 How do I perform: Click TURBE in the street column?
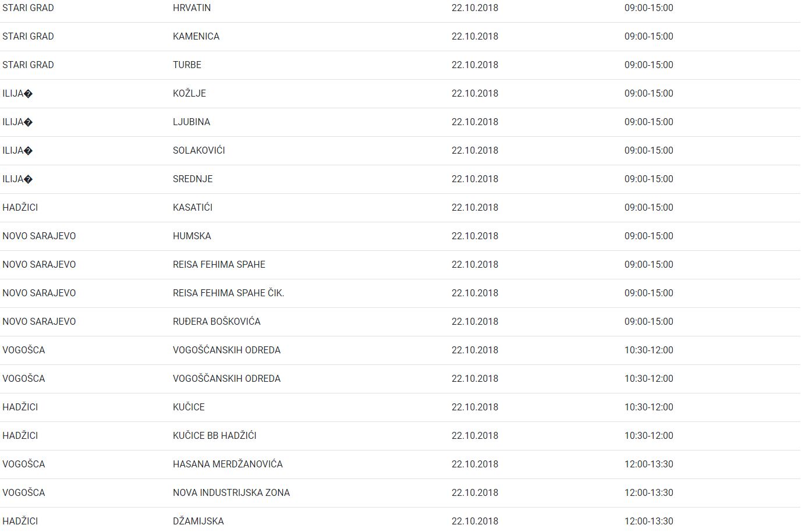pyautogui.click(x=187, y=65)
